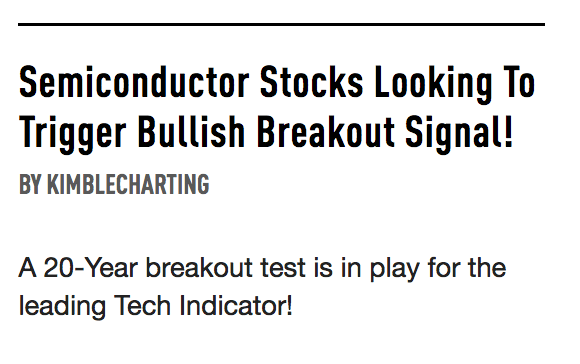The image size is (580, 364).
Task: Click '20-Year' in the summary text
Action: click(x=91, y=268)
